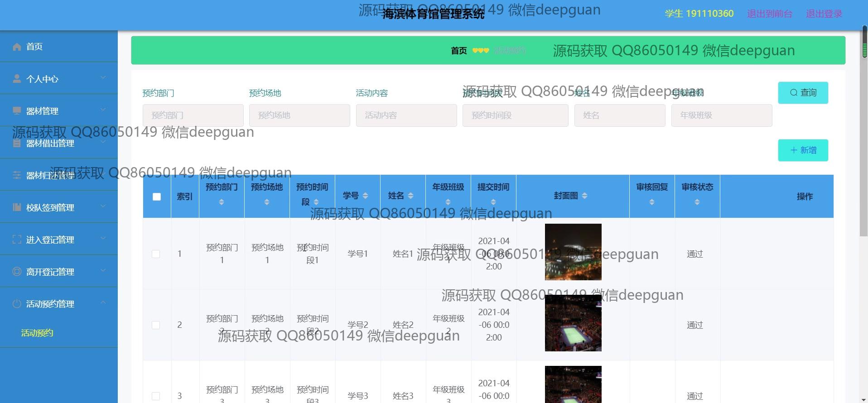868x403 pixels.
Task: Click the 校队签到管理 sidebar icon
Action: tap(17, 207)
